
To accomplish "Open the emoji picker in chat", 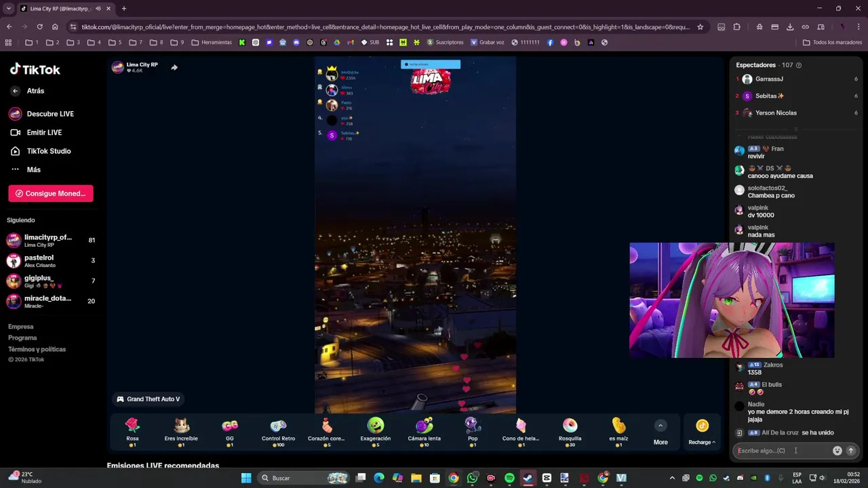I will pos(837,451).
